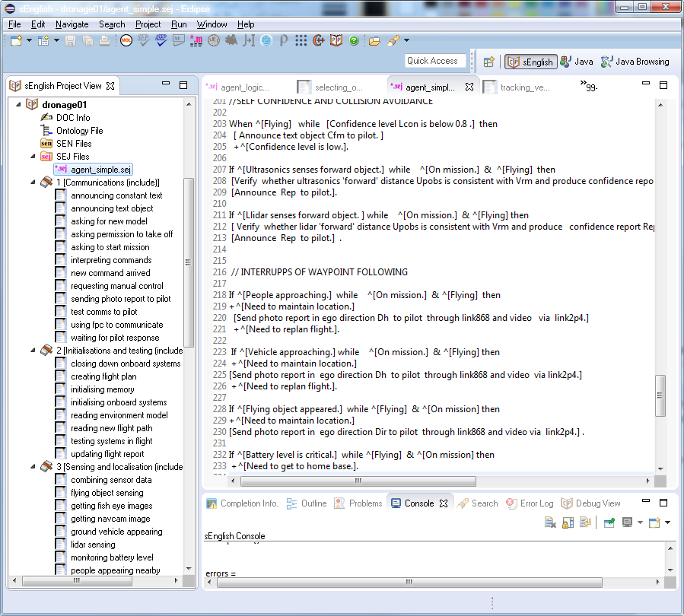This screenshot has height=616, width=684.
Task: Open the sEnglish help book icon
Action: [337, 42]
